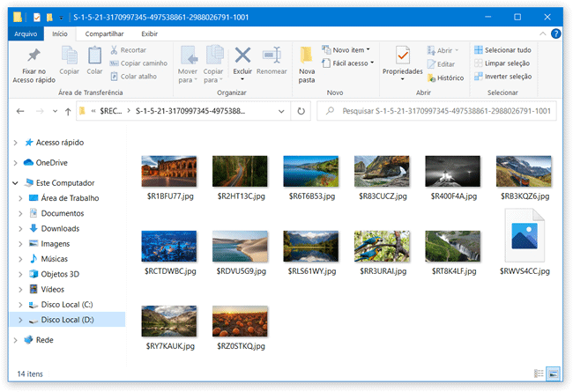The height and width of the screenshot is (392, 573).
Task: Open the Novo item dropdown
Action: (x=348, y=50)
